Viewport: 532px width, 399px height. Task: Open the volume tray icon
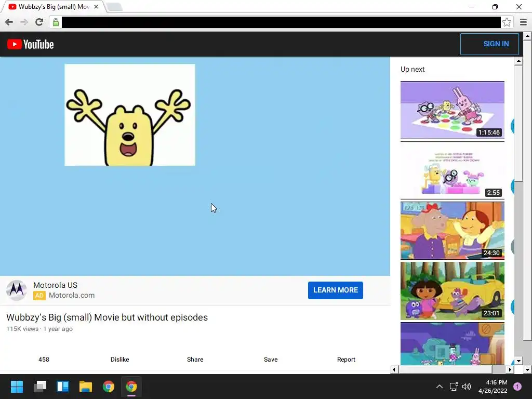467,387
